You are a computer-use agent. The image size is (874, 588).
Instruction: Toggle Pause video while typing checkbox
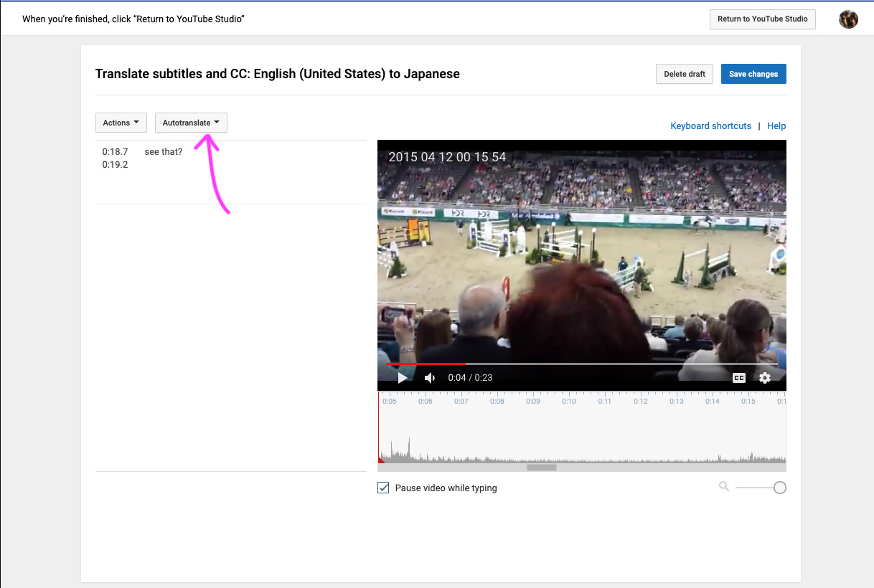point(384,488)
